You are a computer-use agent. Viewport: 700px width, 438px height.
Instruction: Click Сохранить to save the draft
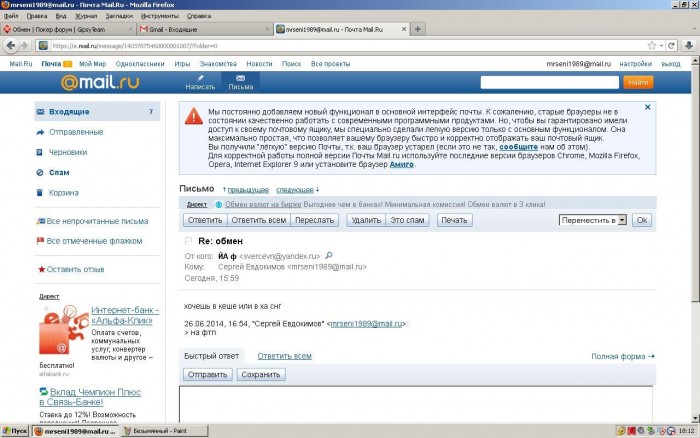coord(261,375)
